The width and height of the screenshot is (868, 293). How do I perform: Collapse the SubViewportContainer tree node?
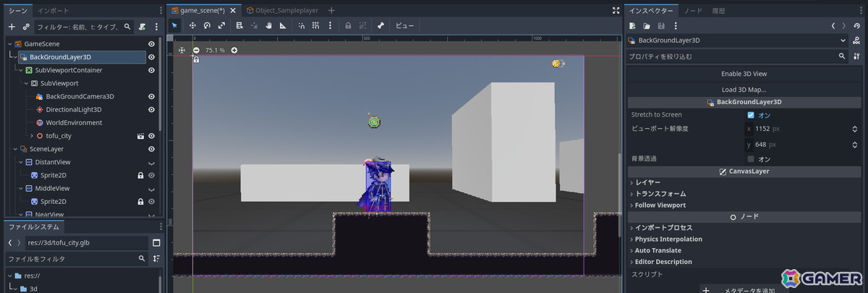tap(21, 70)
